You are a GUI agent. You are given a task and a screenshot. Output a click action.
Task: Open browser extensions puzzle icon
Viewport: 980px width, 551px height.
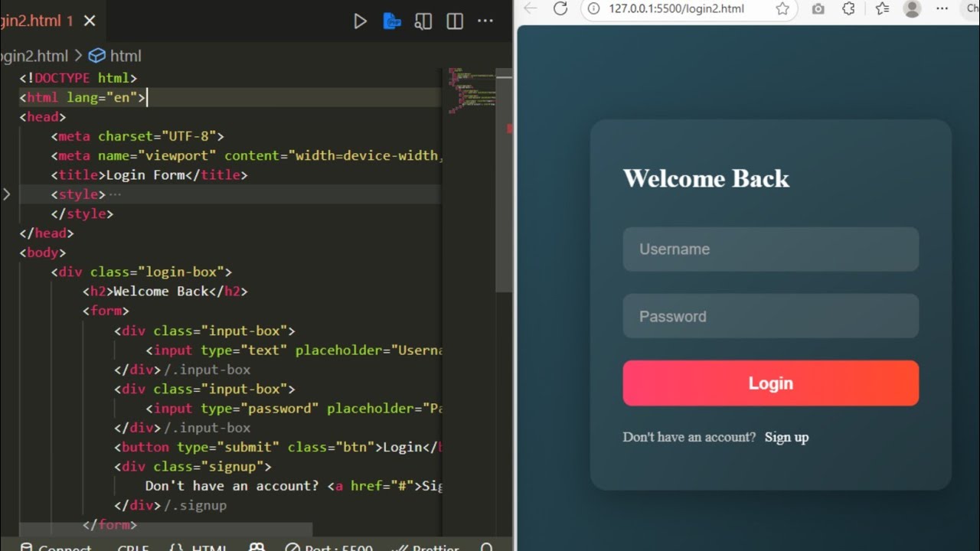(x=848, y=8)
